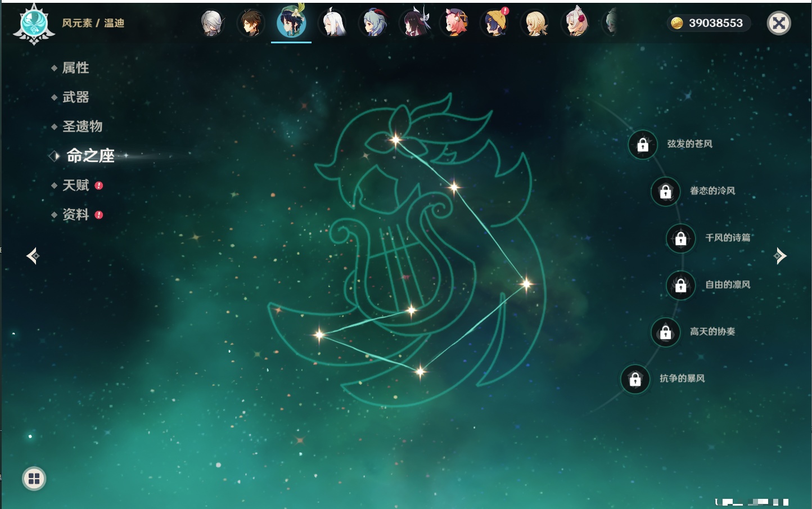Image resolution: width=812 pixels, height=509 pixels.
Task: Choose the Noelle portrait with red rose
Action: 576,24
